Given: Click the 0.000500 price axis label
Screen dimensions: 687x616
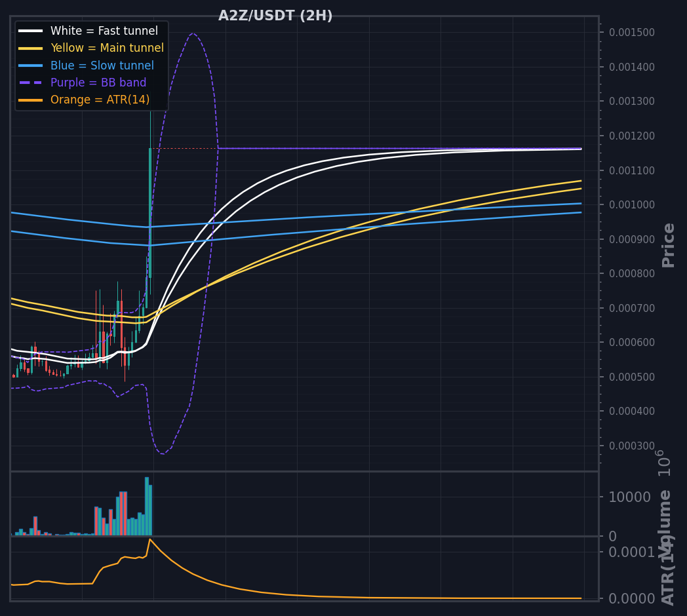Looking at the screenshot, I should pyautogui.click(x=632, y=377).
